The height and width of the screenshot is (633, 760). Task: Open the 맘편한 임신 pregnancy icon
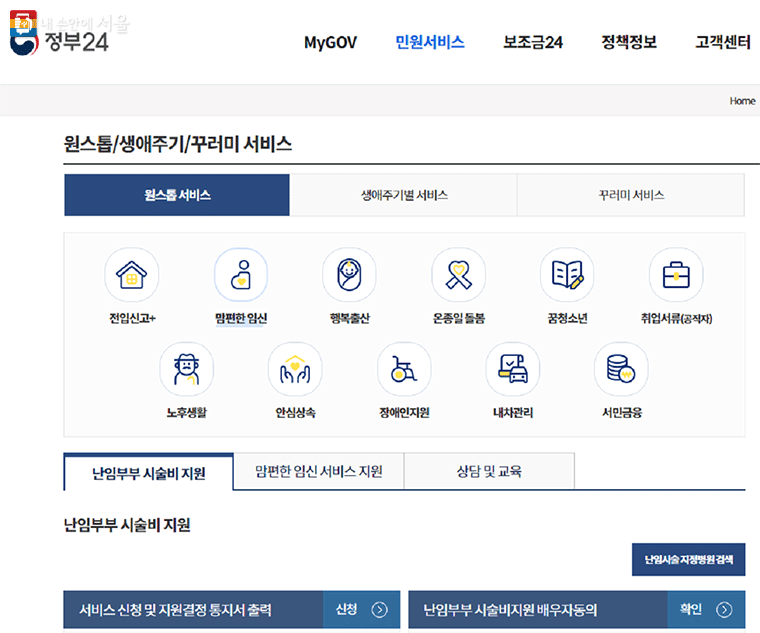tap(241, 275)
